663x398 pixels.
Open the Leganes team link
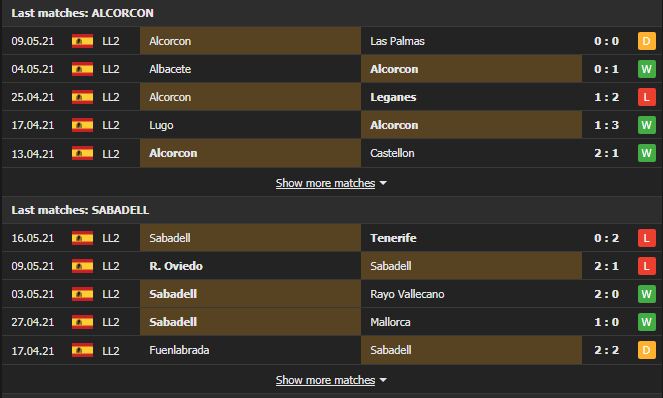pyautogui.click(x=393, y=97)
